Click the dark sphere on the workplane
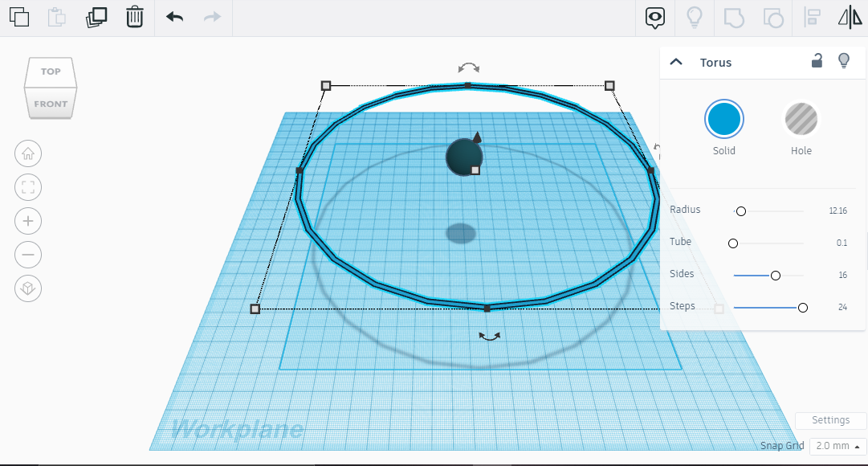868x466 pixels. click(464, 157)
